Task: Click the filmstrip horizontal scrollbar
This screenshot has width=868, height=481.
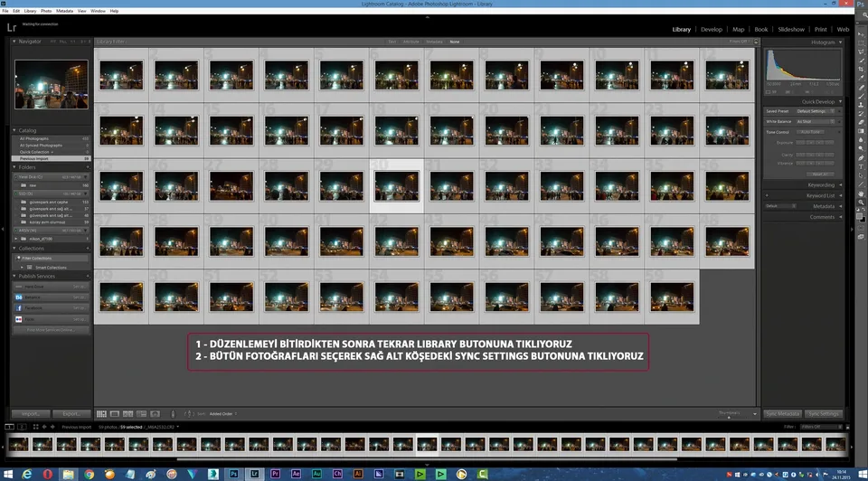Action: 426,459
